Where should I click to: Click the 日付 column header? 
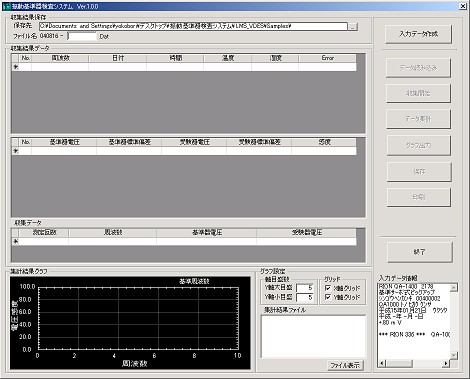tap(117, 58)
